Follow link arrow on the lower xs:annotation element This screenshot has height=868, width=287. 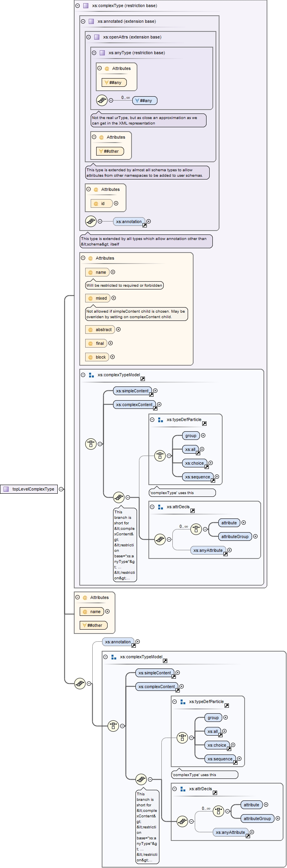(x=133, y=646)
